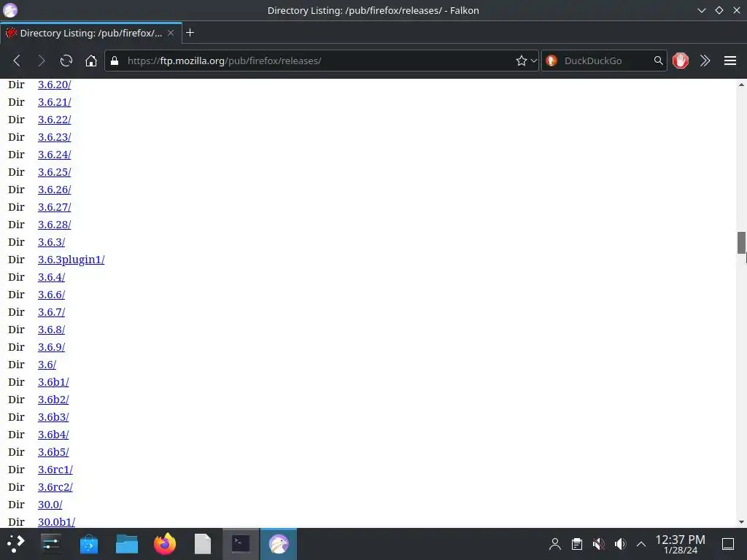Open the 3.6b4/ directory link
This screenshot has width=747, height=560.
coord(53,435)
